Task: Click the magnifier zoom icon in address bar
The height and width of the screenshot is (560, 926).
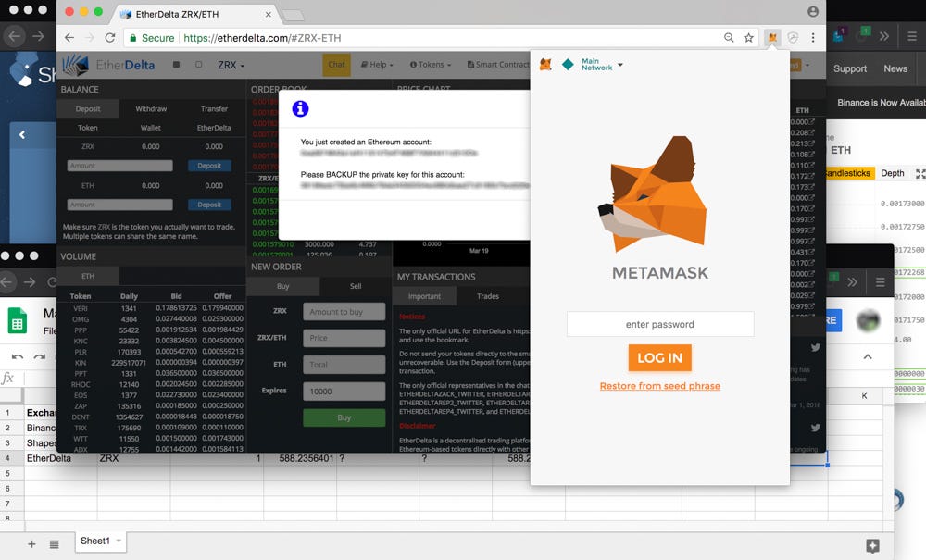Action: [729, 38]
